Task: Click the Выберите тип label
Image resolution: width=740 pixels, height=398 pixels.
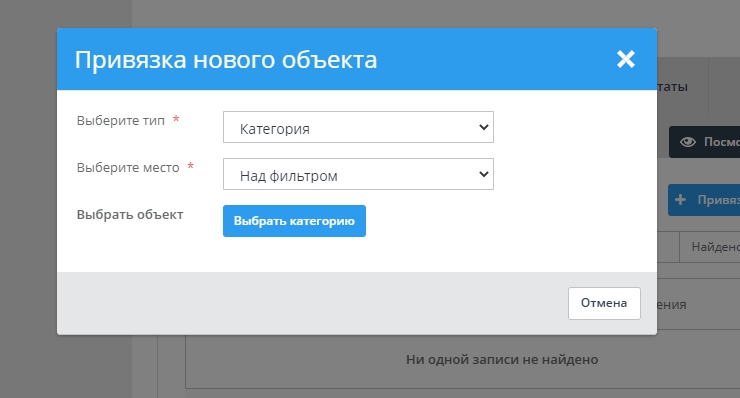Action: click(121, 120)
